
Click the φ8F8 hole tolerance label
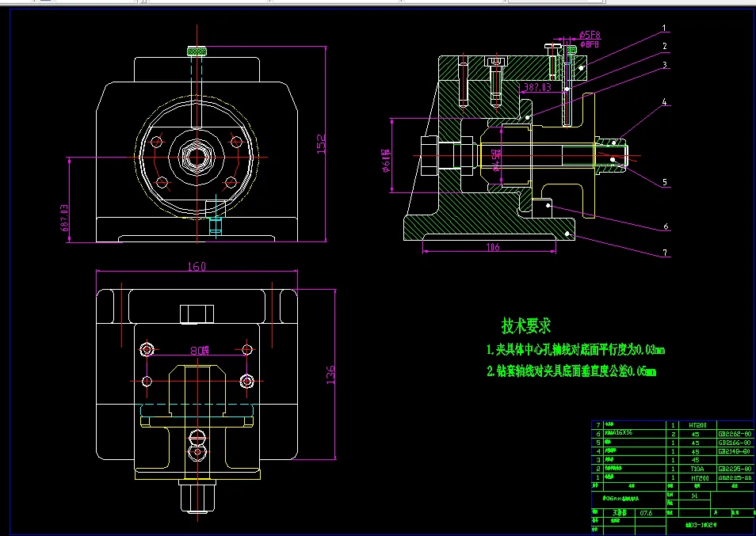590,44
